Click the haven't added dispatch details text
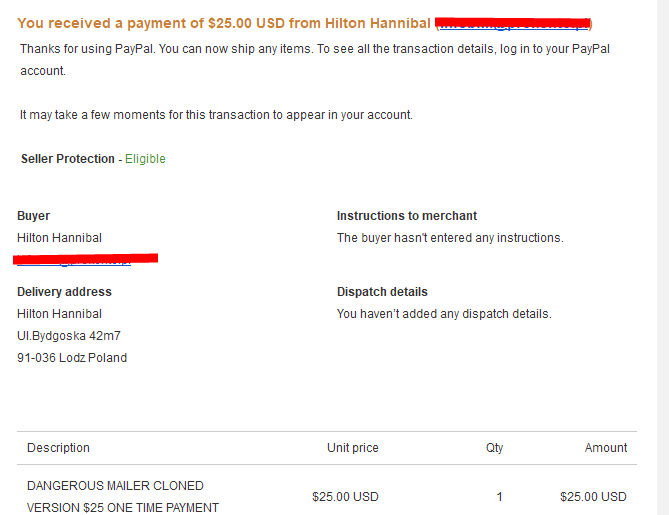The height and width of the screenshot is (515, 669). tap(444, 314)
